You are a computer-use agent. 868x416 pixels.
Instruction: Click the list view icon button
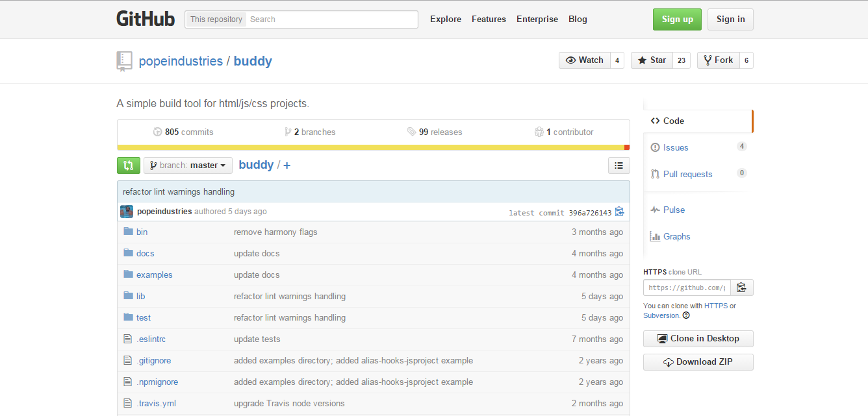click(619, 165)
